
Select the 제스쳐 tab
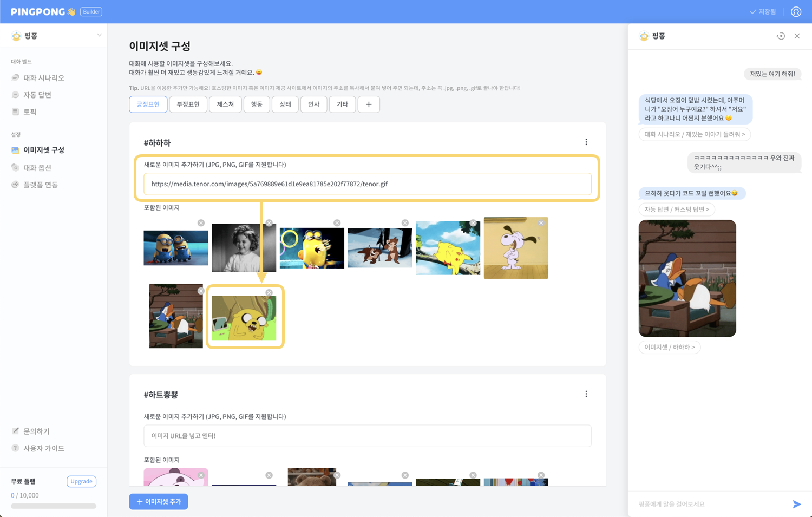[x=225, y=104]
